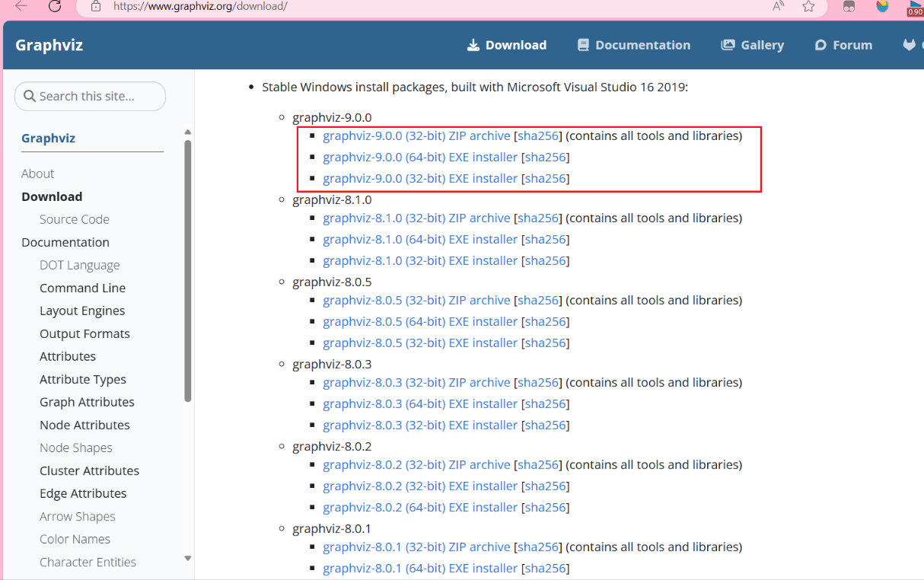Click the browser back arrow

(x=21, y=6)
